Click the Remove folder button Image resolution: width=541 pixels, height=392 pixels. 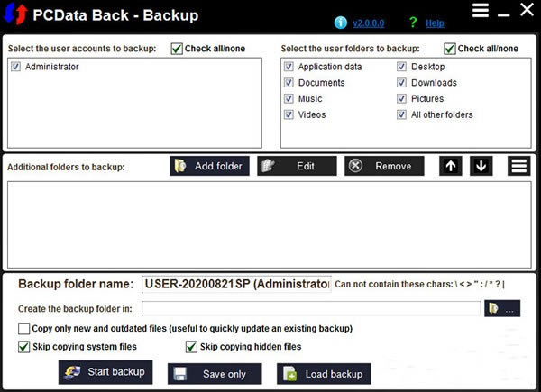(384, 166)
